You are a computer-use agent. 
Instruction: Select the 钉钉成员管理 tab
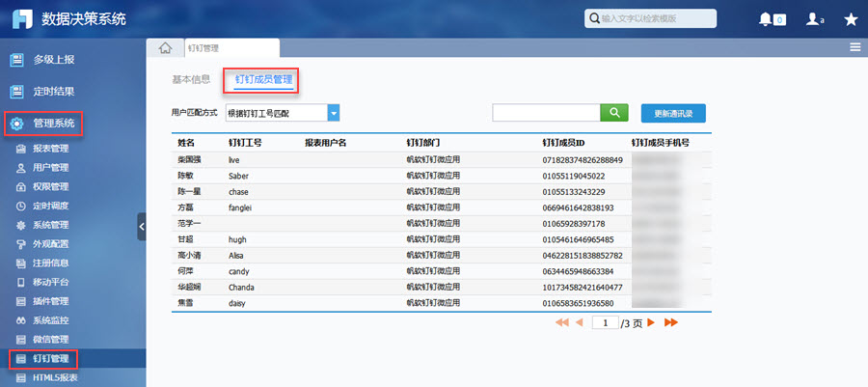coord(263,80)
